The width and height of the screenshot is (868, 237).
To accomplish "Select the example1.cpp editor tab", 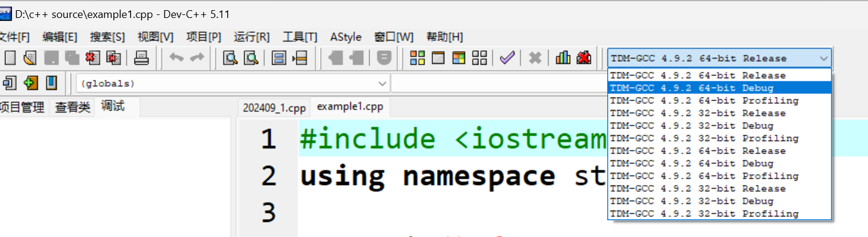I will 350,107.
